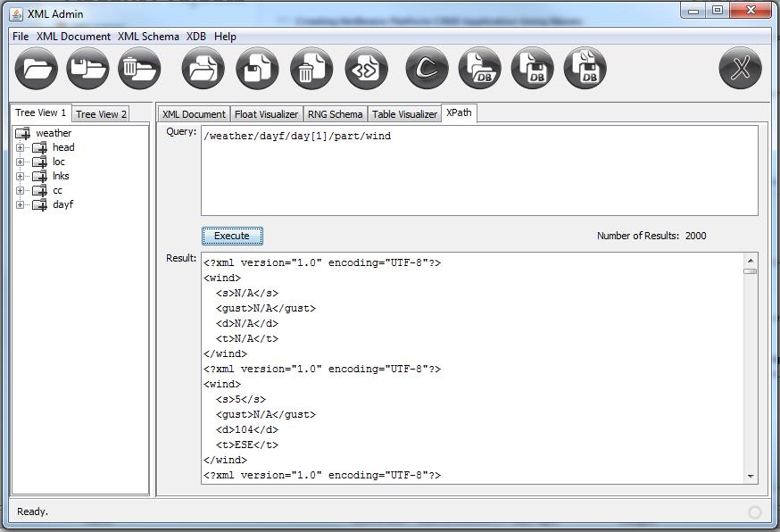
Task: Click the weather root node icon
Action: coord(23,133)
